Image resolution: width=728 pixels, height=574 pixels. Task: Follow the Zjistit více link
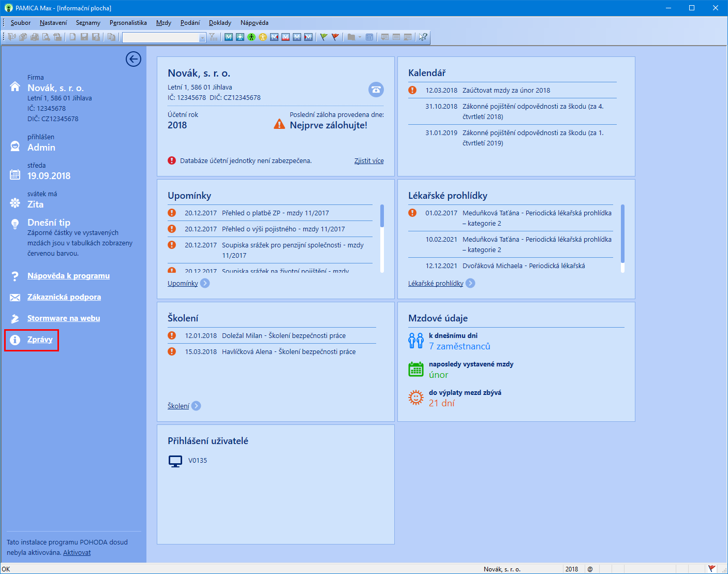click(369, 161)
